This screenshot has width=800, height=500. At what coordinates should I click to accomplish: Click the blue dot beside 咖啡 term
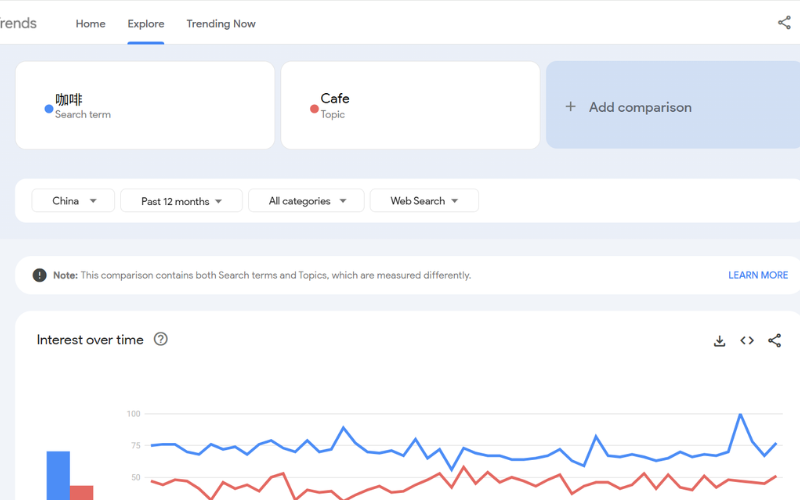point(48,109)
